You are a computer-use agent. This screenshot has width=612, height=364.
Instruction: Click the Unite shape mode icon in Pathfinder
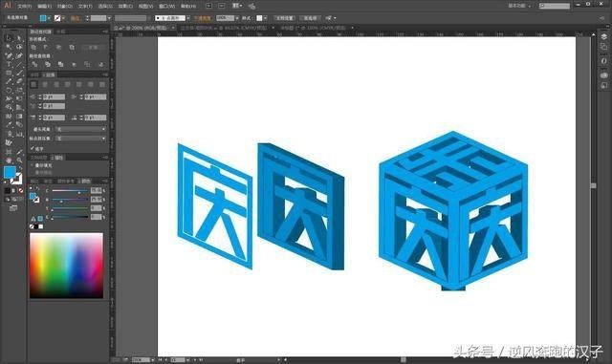point(34,47)
